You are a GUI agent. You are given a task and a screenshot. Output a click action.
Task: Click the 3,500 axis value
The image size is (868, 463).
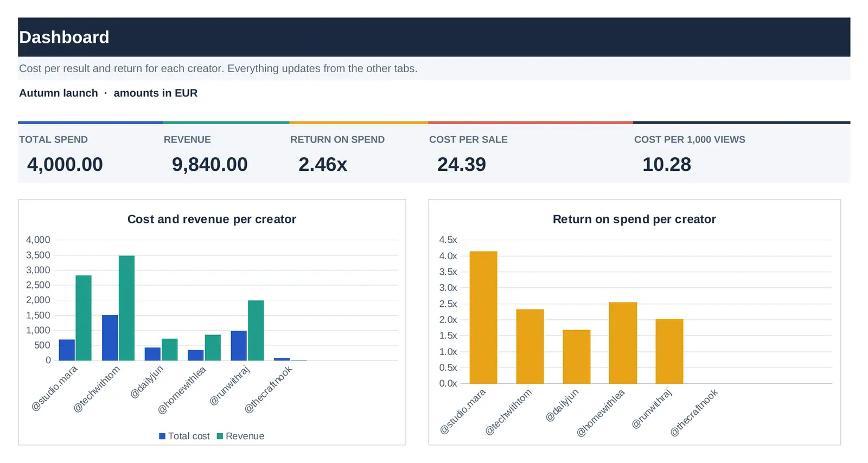click(x=38, y=255)
